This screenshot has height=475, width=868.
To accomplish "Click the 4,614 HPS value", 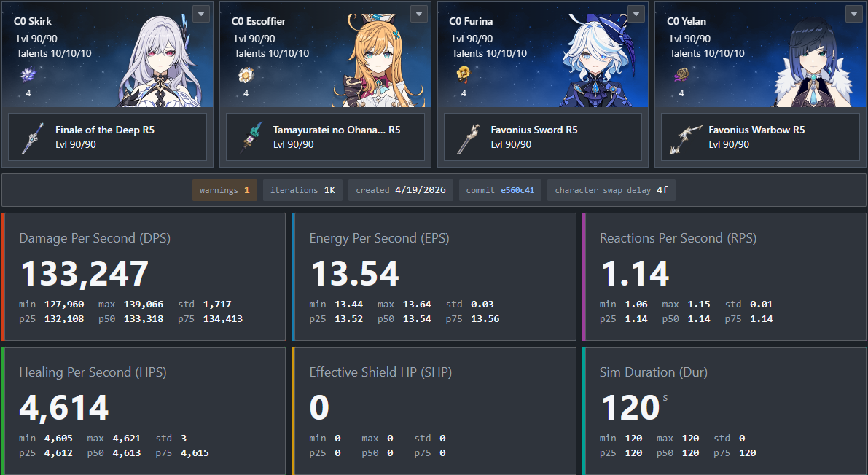I will coord(64,408).
